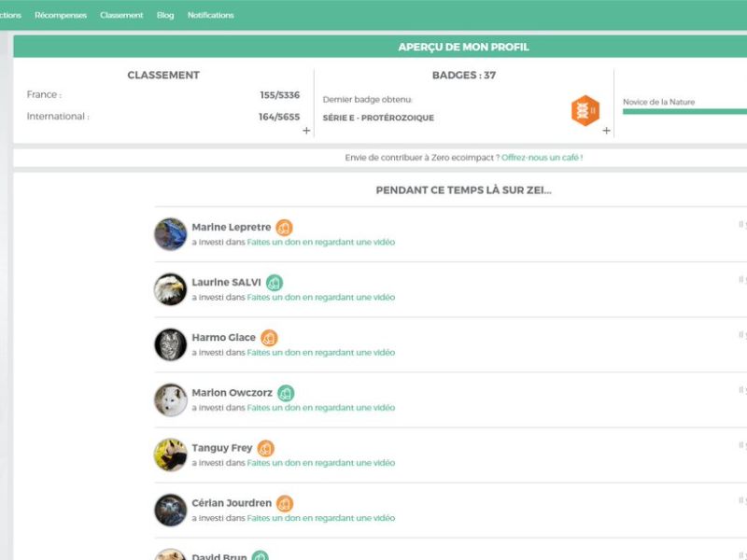Open Marion Owczorz's white fox avatar
Screen dimensions: 747x560
point(171,399)
